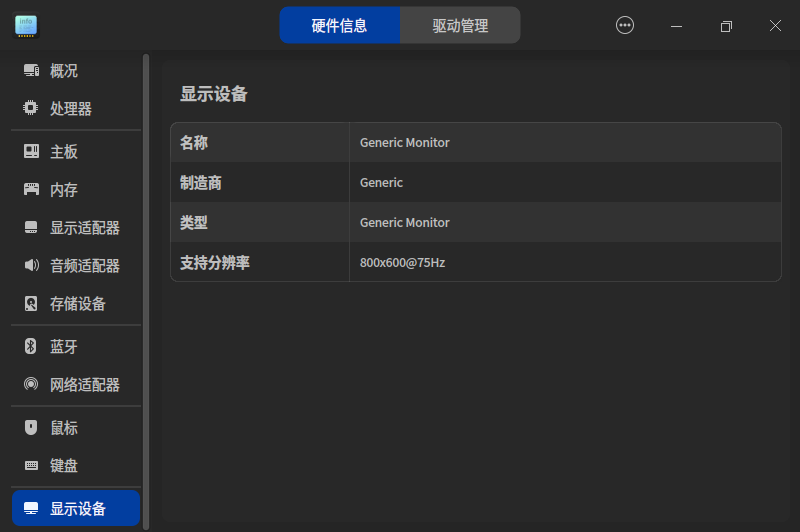Open the keyboard (键盘) icon
Screen dimensions: 800x532
coord(31,465)
